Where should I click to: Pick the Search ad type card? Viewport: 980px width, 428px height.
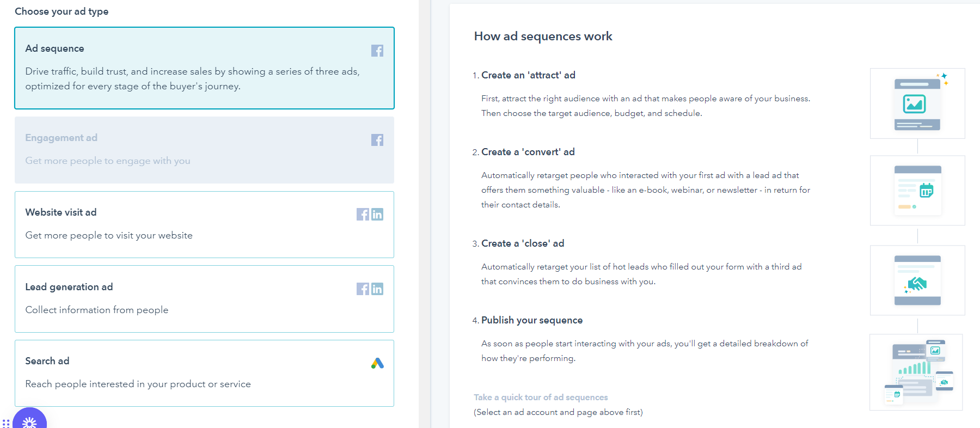tap(204, 373)
